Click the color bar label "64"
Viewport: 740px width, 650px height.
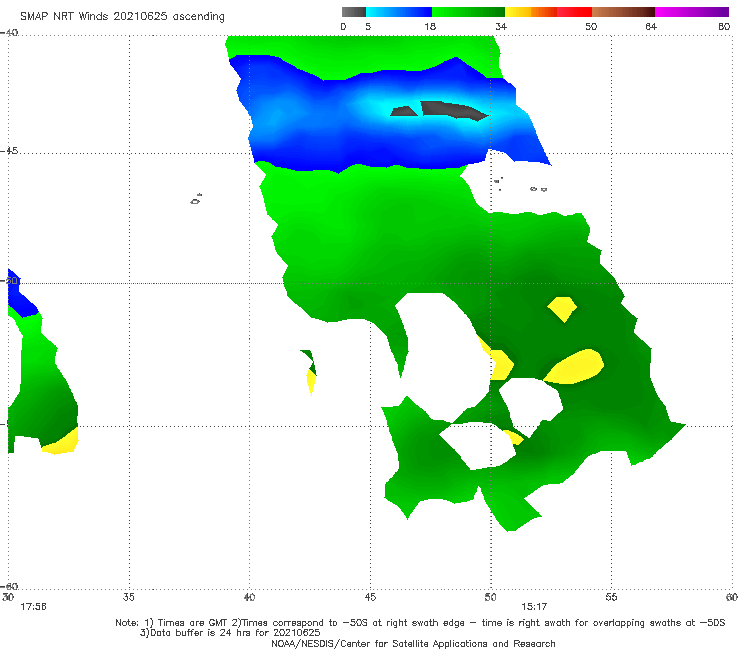click(x=651, y=26)
